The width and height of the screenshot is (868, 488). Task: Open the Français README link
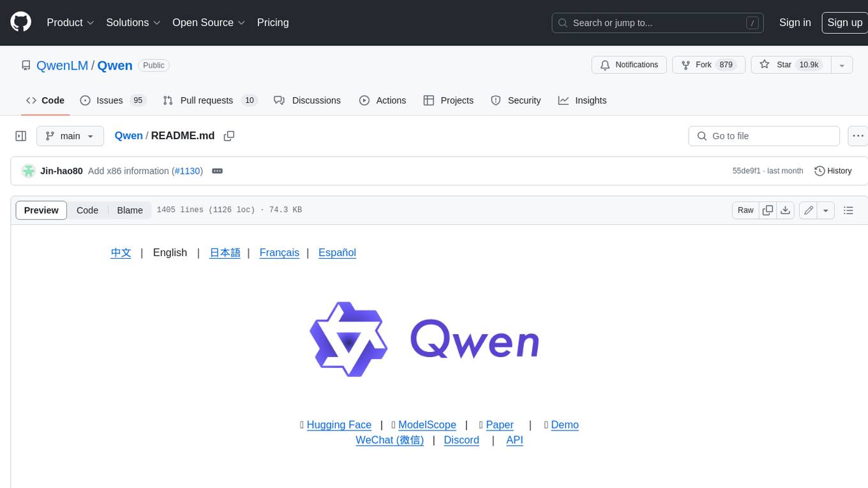(x=280, y=253)
